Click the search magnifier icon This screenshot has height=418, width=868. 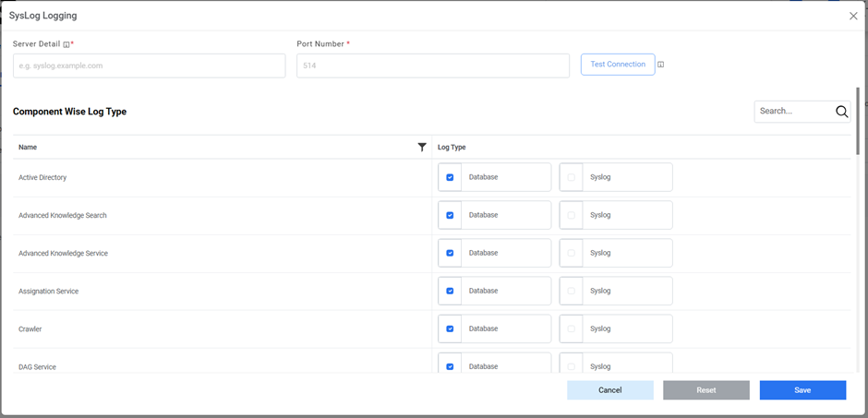point(841,112)
